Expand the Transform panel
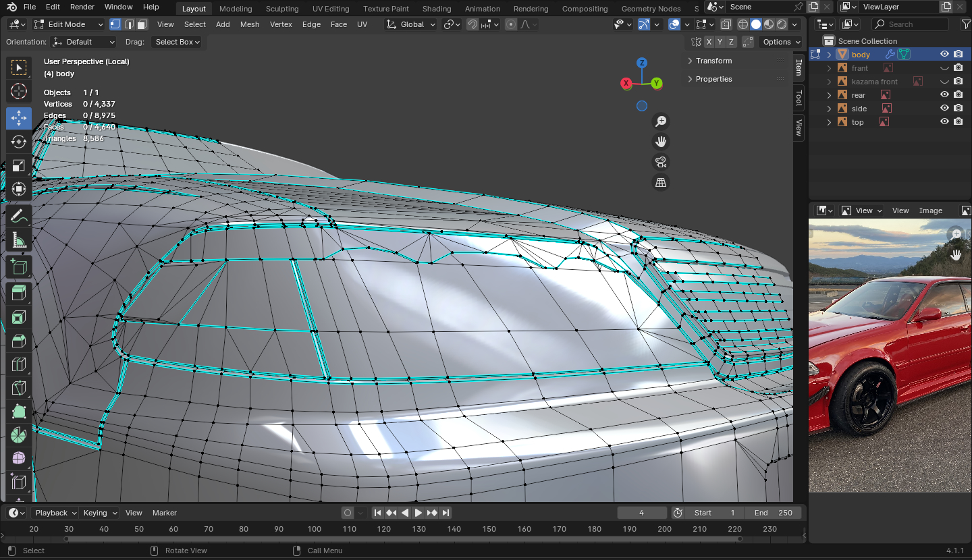This screenshot has width=972, height=560. 713,61
